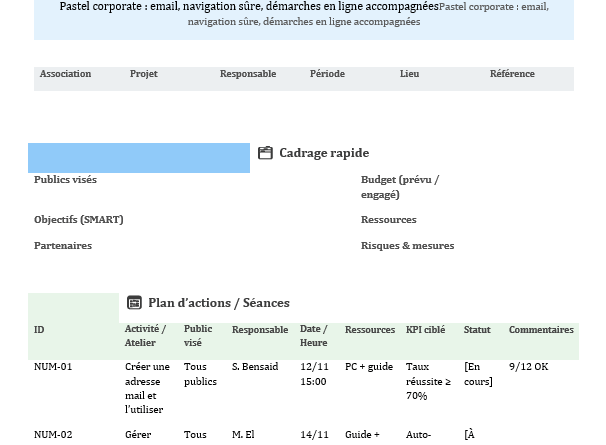Select the Objectifs (SMART) label
The width and height of the screenshot is (606, 445).
[78, 220]
